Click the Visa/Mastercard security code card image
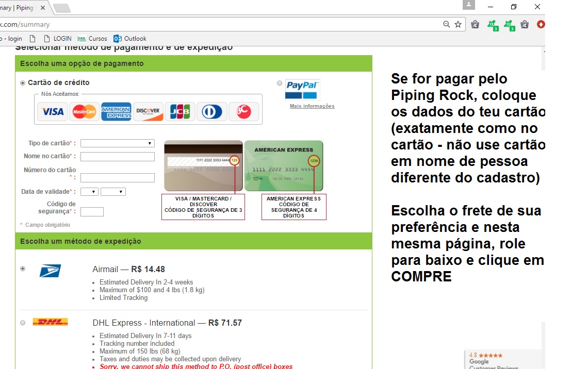The width and height of the screenshot is (588, 369). point(203,165)
